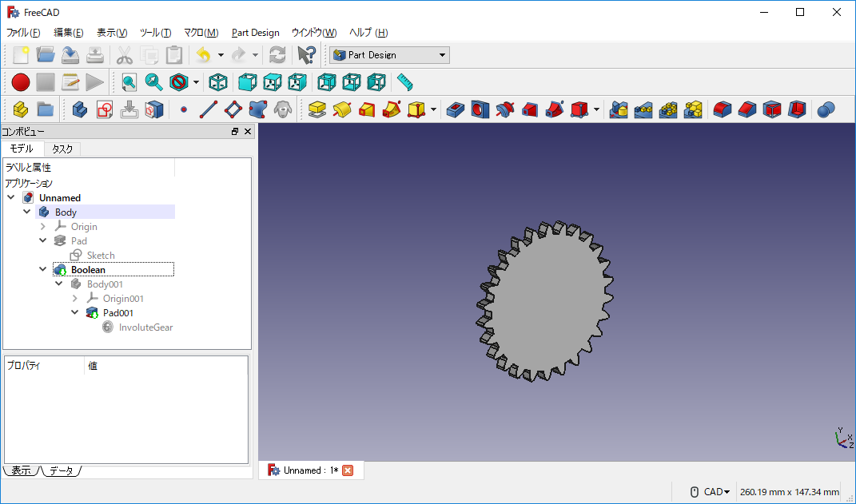The image size is (856, 504).
Task: Click the Refresh recompute icon
Action: coord(277,55)
